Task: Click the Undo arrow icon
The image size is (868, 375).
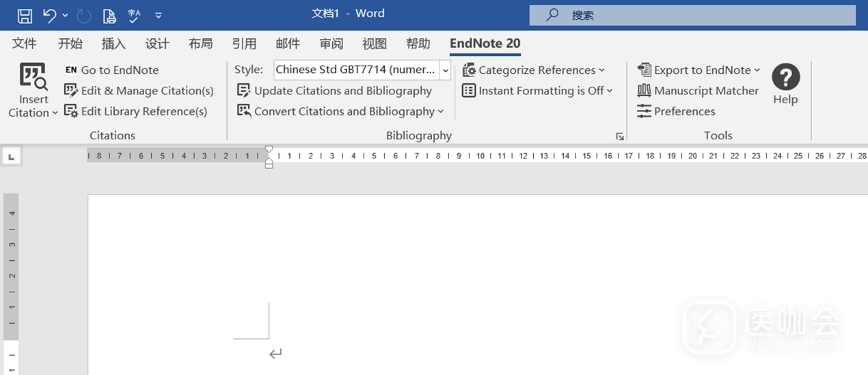Action: 49,15
